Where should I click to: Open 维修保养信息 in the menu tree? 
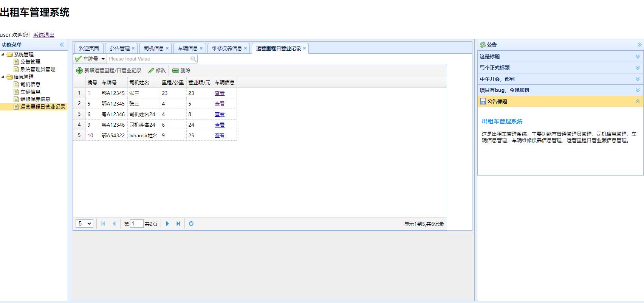pos(35,99)
